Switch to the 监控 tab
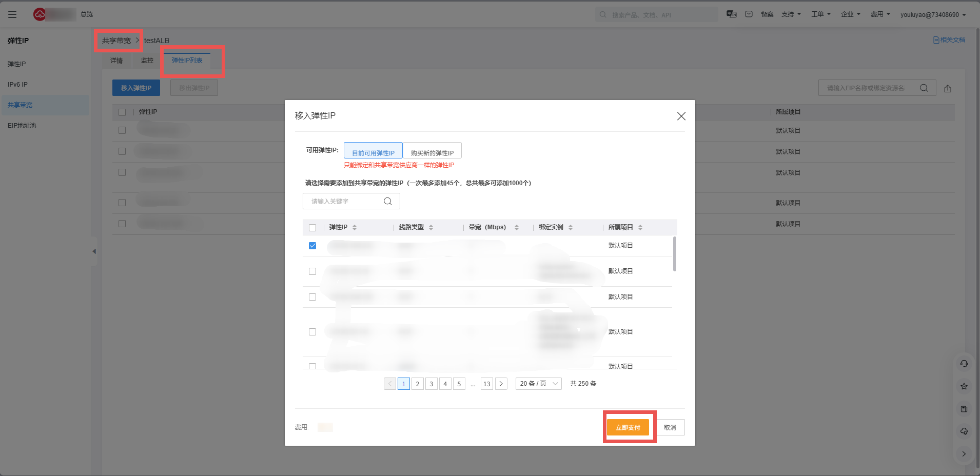Screen dimensions: 980x476 [147, 61]
